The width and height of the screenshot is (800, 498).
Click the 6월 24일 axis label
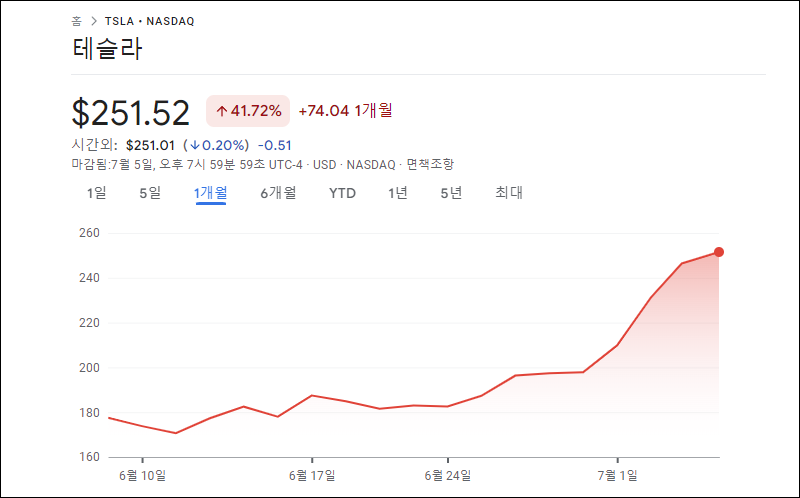(x=447, y=476)
